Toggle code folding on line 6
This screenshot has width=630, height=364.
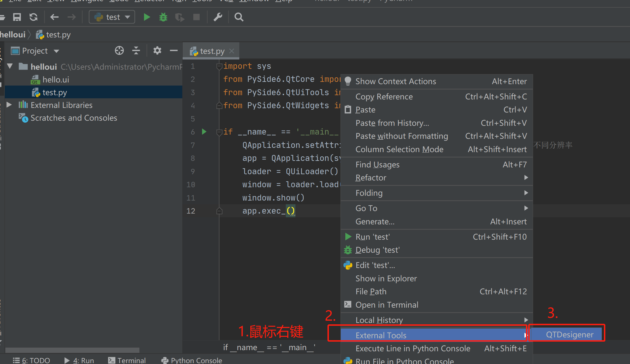(219, 132)
